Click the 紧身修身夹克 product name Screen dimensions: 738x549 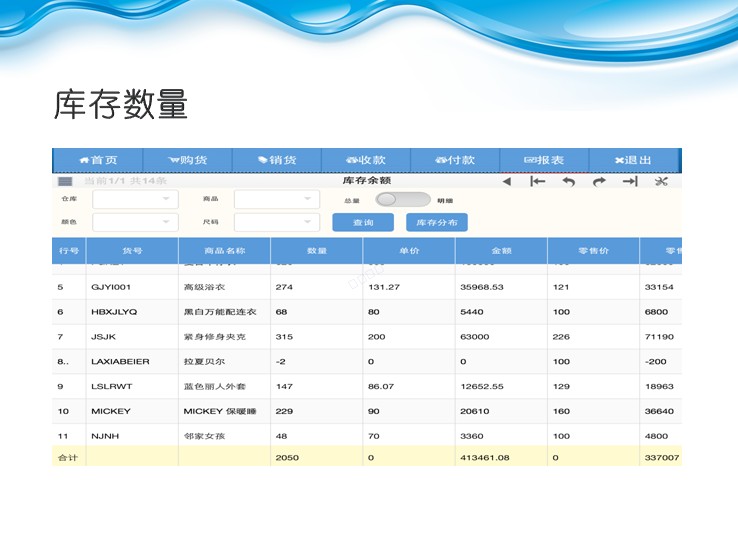click(215, 337)
